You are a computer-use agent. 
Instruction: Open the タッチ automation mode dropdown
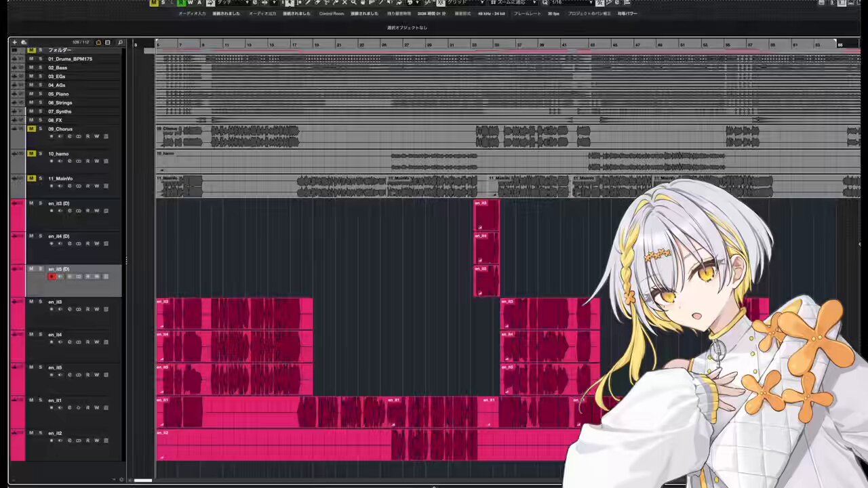234,3
